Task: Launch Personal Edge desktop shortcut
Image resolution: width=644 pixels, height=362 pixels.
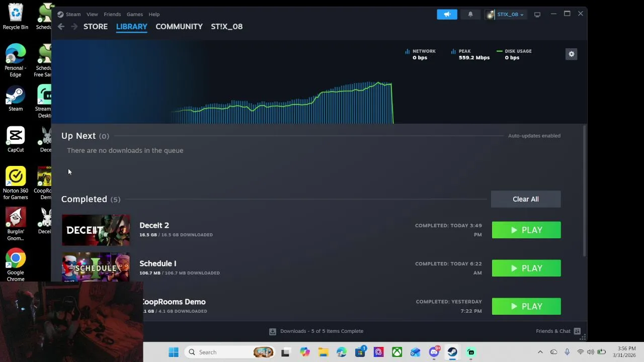Action: pos(16,61)
